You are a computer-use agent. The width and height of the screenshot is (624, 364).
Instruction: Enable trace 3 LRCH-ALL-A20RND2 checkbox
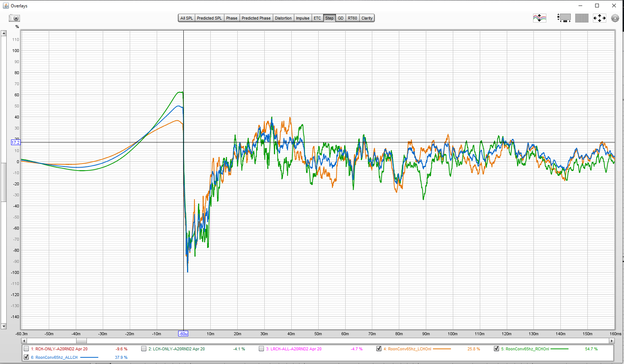pos(261,348)
